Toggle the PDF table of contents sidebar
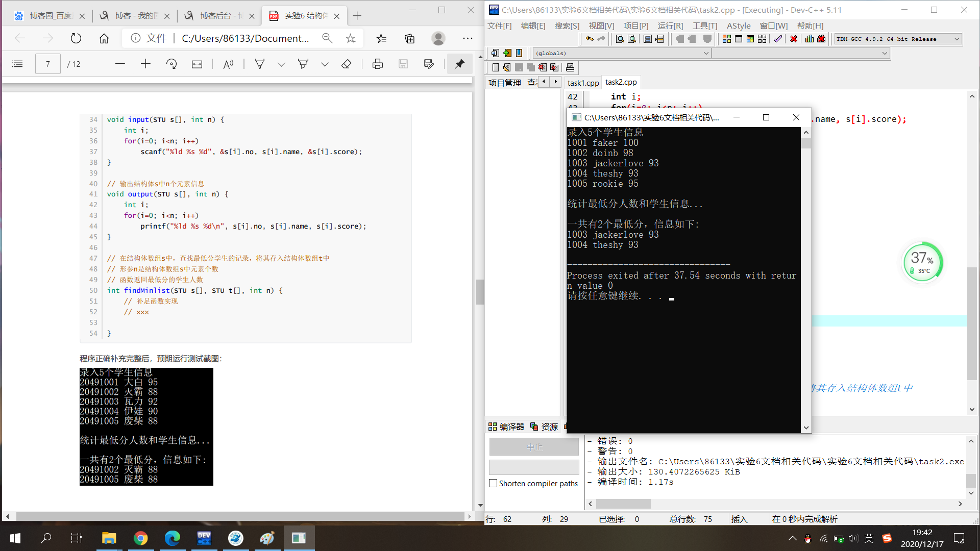This screenshot has height=551, width=980. tap(17, 64)
